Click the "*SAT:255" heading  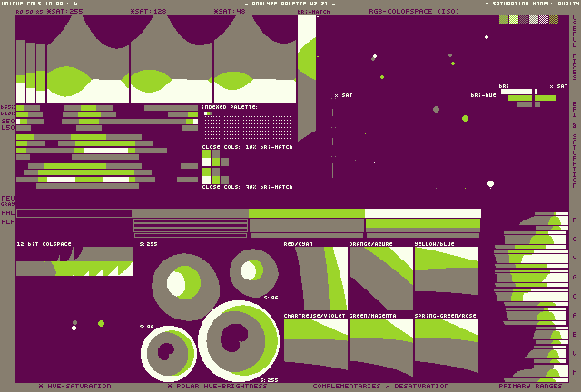click(x=64, y=12)
